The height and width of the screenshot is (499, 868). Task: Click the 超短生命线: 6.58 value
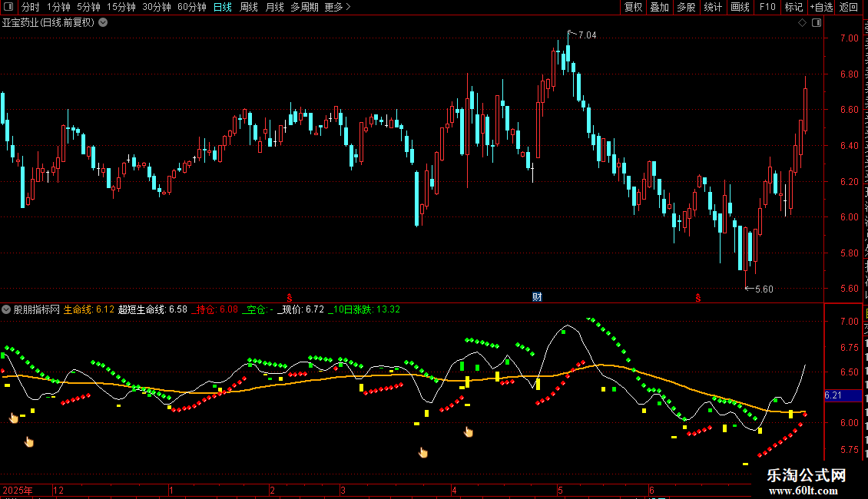pos(153,309)
